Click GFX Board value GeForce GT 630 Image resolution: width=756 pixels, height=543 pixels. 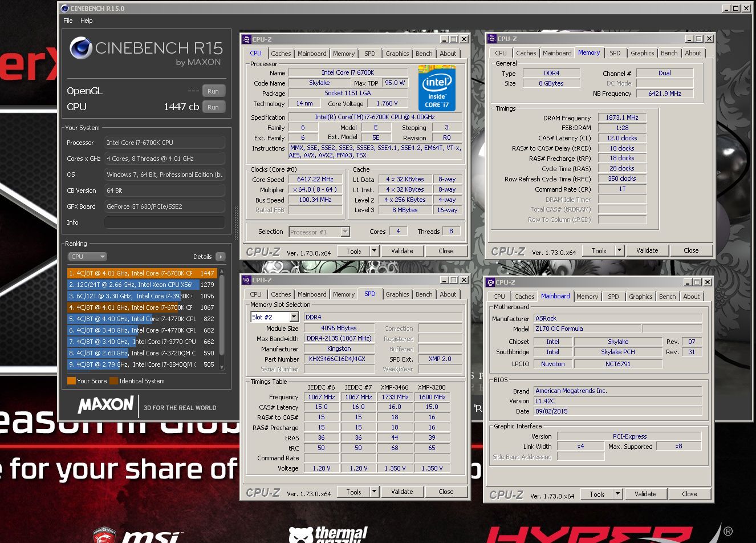(x=165, y=206)
